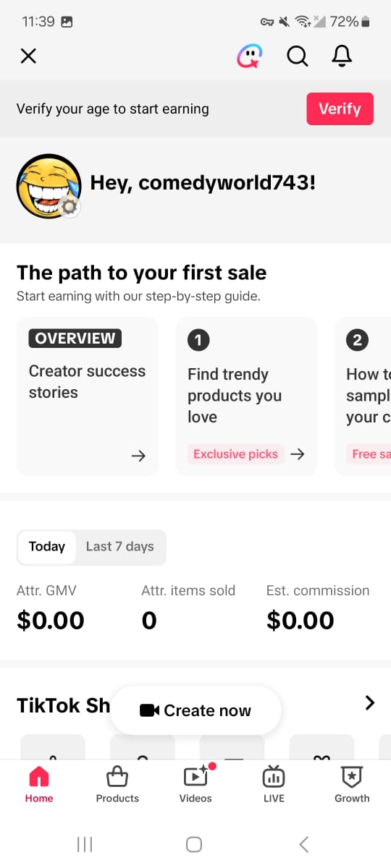Expand TikTok Shop section chevron
The width and height of the screenshot is (391, 868).
point(370,702)
